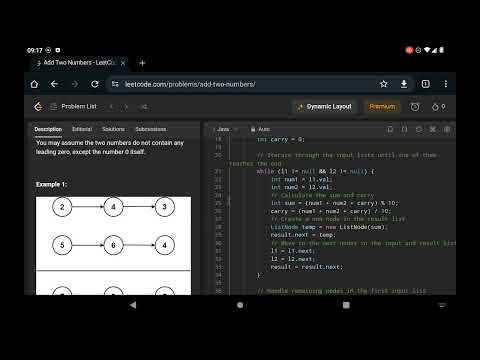This screenshot has height=360, width=480.
Task: Open the browser home page icon
Action: pyautogui.click(x=34, y=84)
